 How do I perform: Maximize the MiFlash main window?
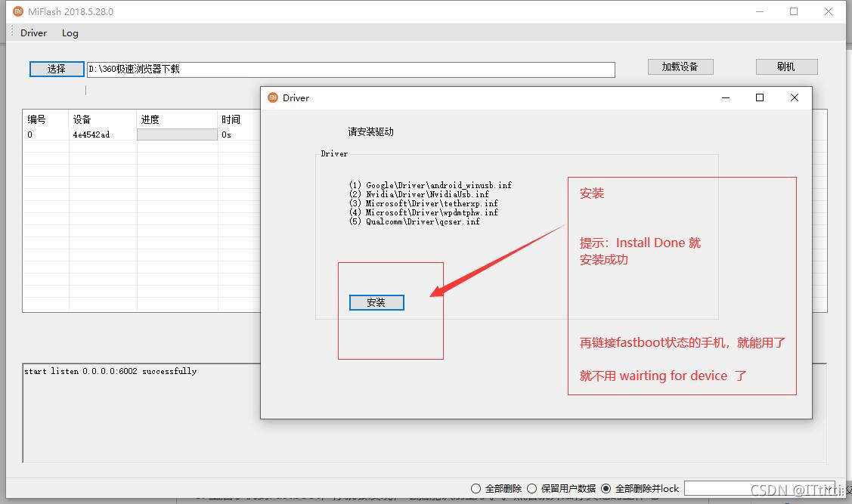point(794,11)
